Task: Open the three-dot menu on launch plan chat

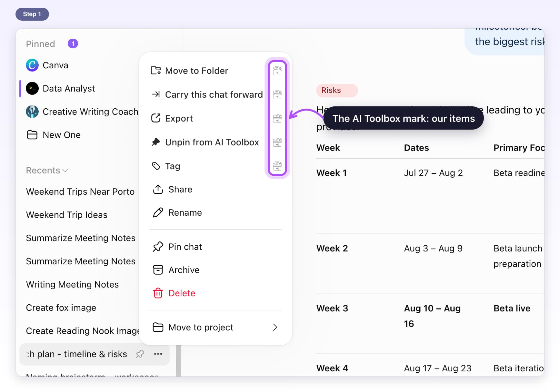Action: 158,354
